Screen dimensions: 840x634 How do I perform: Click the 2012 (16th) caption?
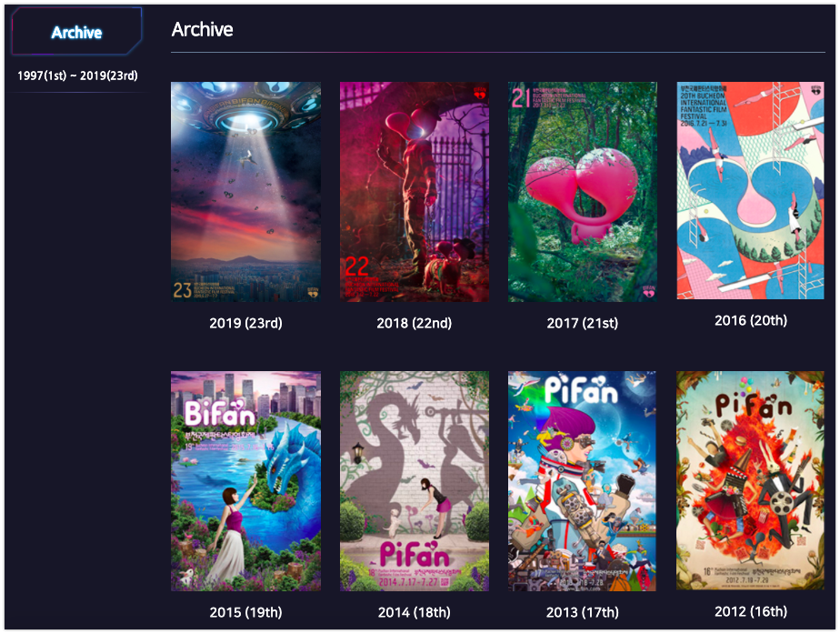tap(751, 611)
